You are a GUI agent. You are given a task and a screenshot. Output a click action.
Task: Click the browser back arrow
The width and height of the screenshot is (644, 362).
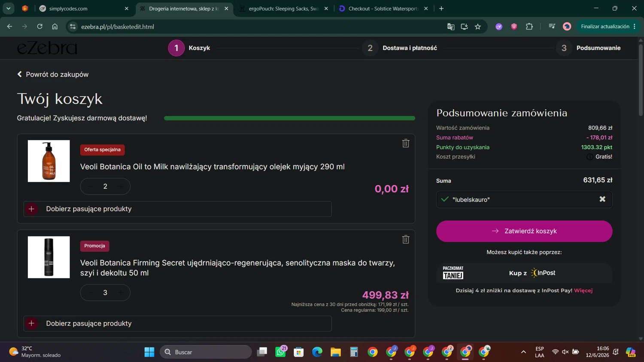click(x=9, y=27)
